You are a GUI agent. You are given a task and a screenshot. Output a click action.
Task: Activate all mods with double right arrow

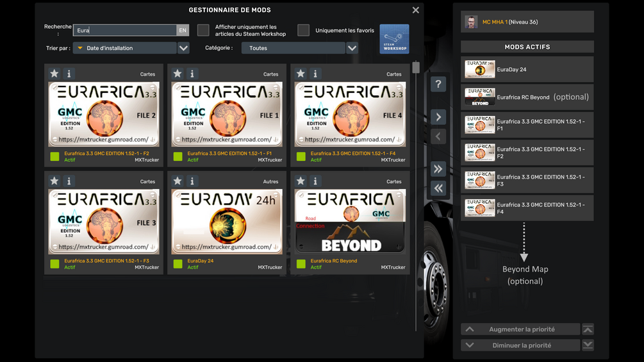tap(438, 169)
